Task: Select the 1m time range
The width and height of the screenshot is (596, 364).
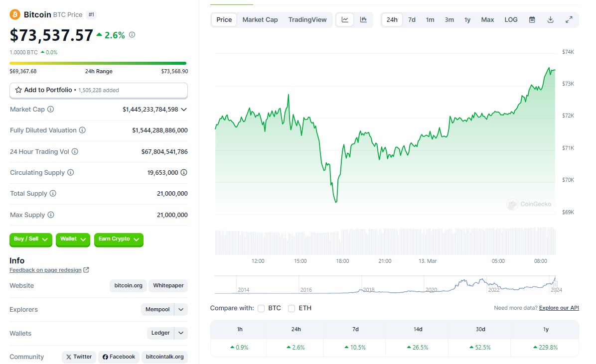Action: (430, 20)
